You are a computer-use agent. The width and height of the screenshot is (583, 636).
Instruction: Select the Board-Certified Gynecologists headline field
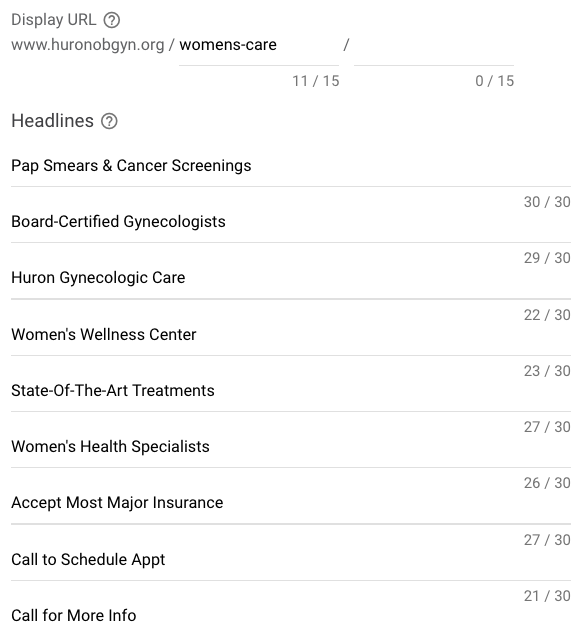(291, 222)
